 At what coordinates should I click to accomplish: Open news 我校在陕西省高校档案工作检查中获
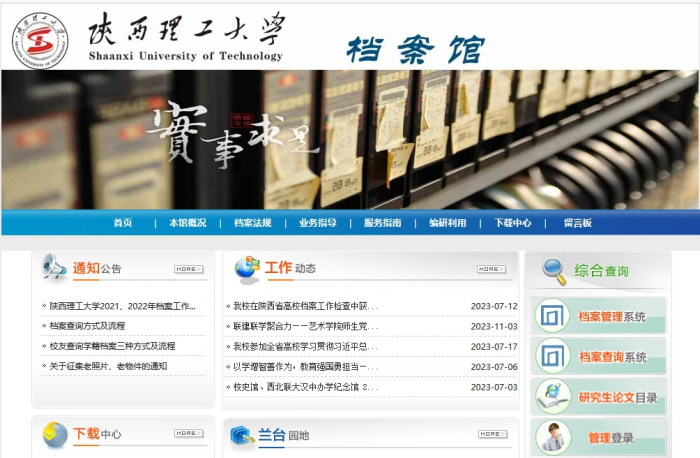pyautogui.click(x=305, y=306)
